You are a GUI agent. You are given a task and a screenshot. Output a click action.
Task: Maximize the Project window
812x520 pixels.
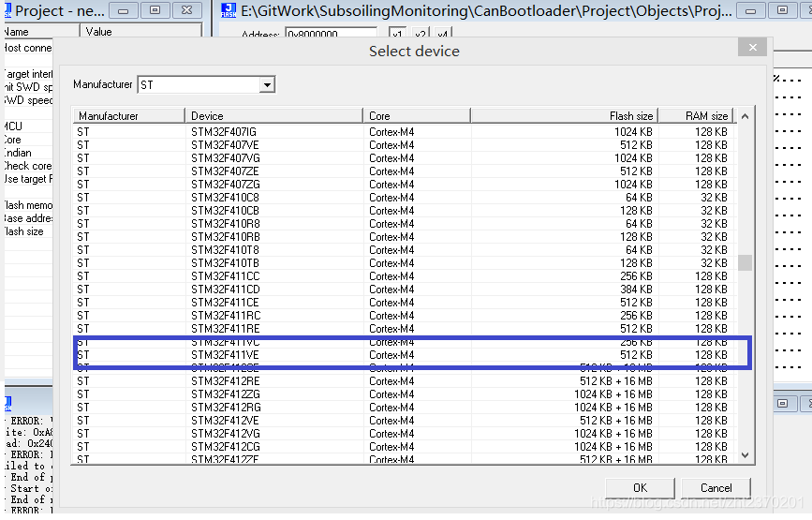click(x=155, y=10)
